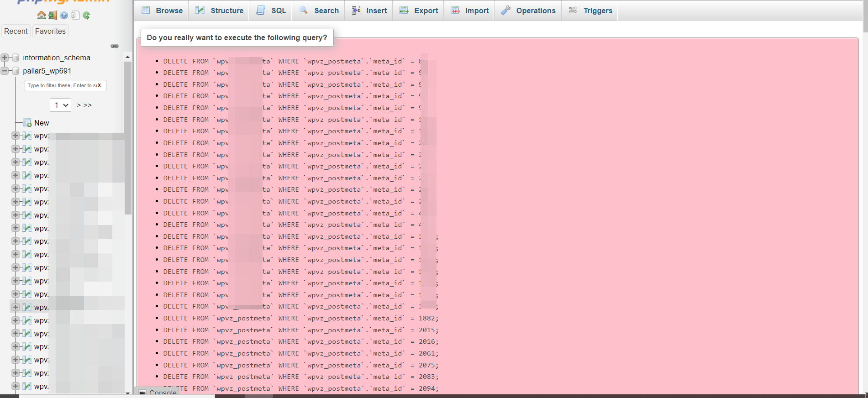Image resolution: width=868 pixels, height=398 pixels.
Task: Open the page number dropdown
Action: coord(60,105)
